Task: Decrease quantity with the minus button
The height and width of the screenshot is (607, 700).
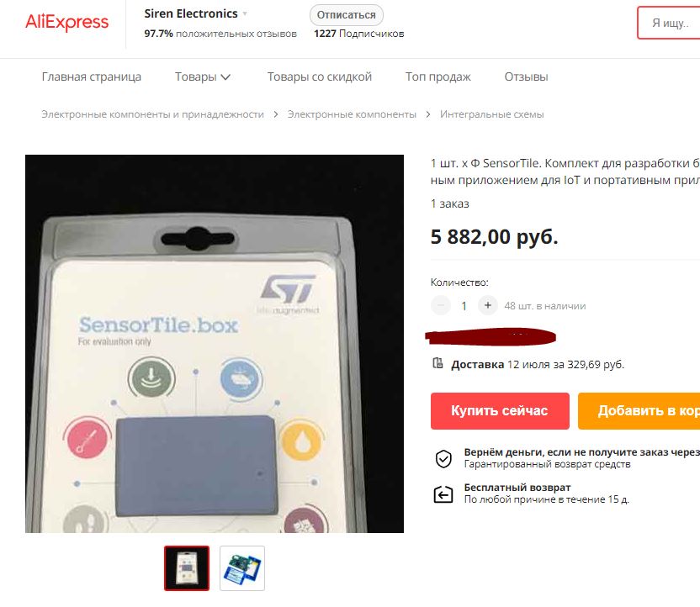Action: click(x=441, y=305)
